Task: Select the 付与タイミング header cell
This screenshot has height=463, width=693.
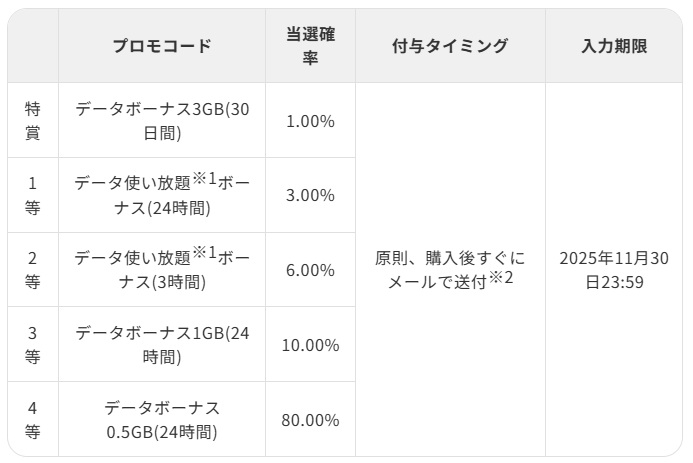Action: (450, 46)
